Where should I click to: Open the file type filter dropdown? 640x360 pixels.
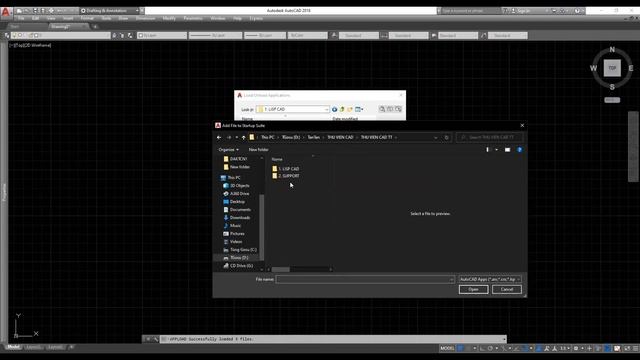point(490,279)
